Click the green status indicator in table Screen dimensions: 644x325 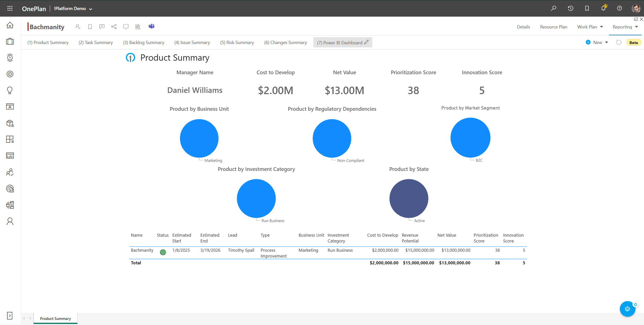coord(163,252)
